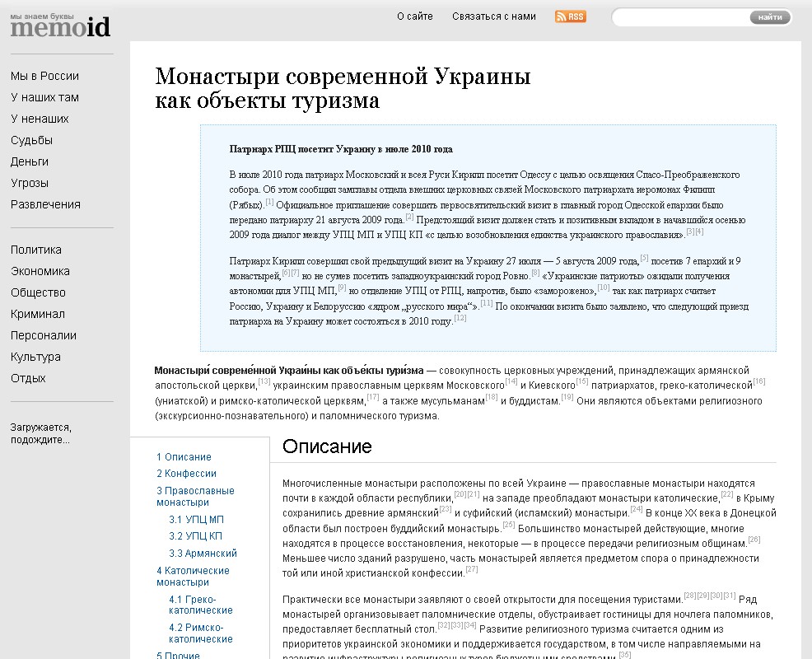Viewport: 812px width, 659px height.
Task: Open footnote reference [12]
Action: [x=460, y=318]
